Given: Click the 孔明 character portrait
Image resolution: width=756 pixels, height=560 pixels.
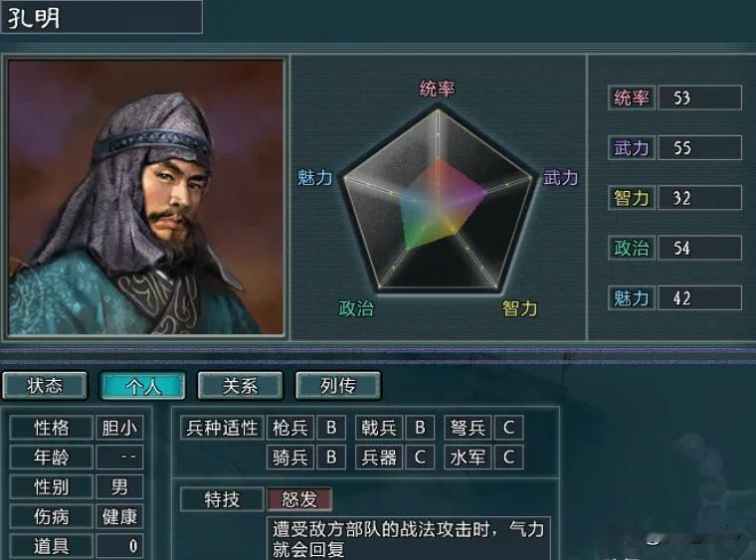Looking at the screenshot, I should click(145, 197).
